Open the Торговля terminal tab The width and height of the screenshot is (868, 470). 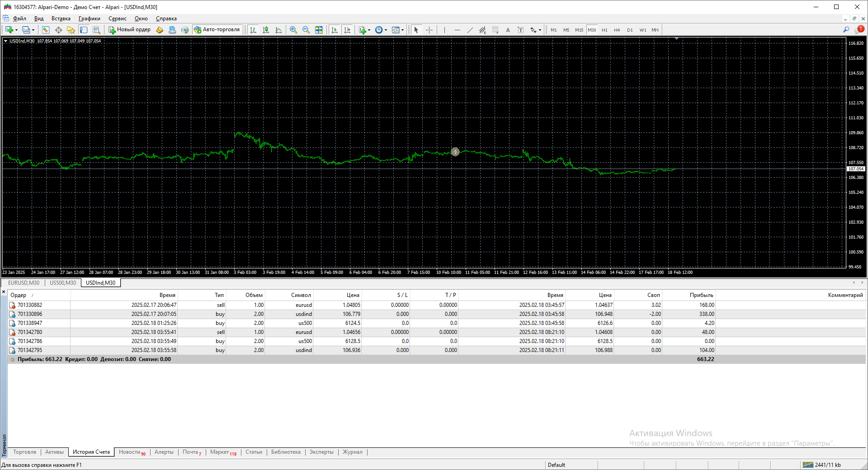[24, 452]
